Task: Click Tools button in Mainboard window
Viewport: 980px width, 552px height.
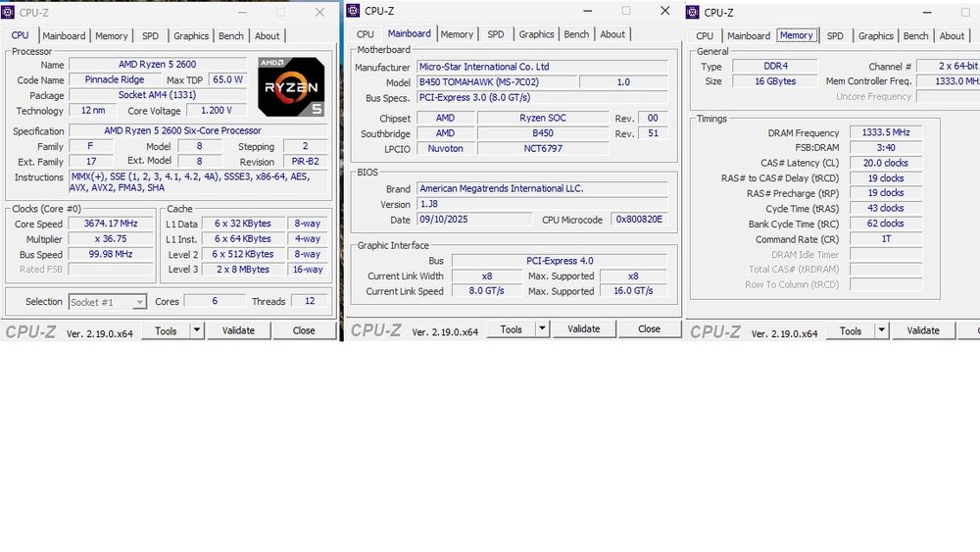Action: point(511,328)
